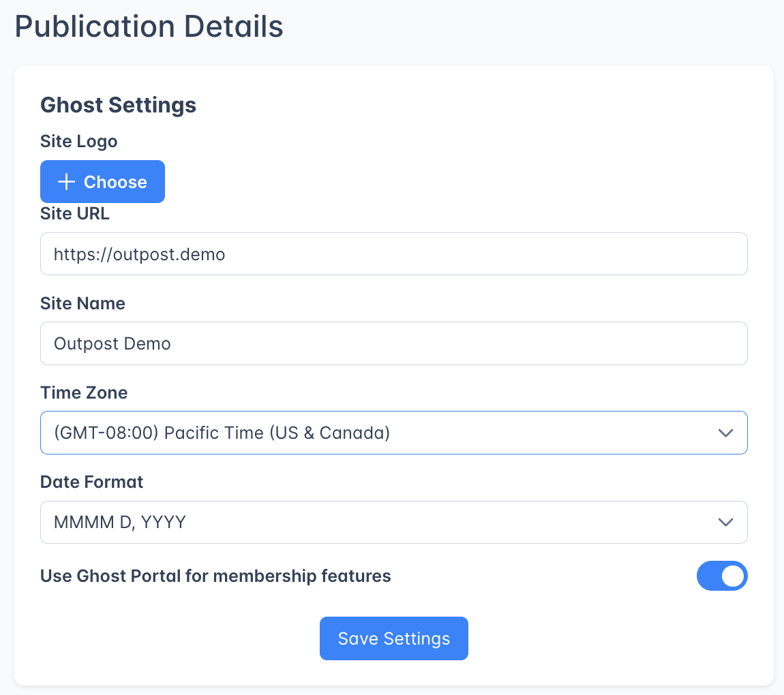Click 'Use Ghost Portal for membership features' text
This screenshot has width=784, height=695.
tap(215, 576)
